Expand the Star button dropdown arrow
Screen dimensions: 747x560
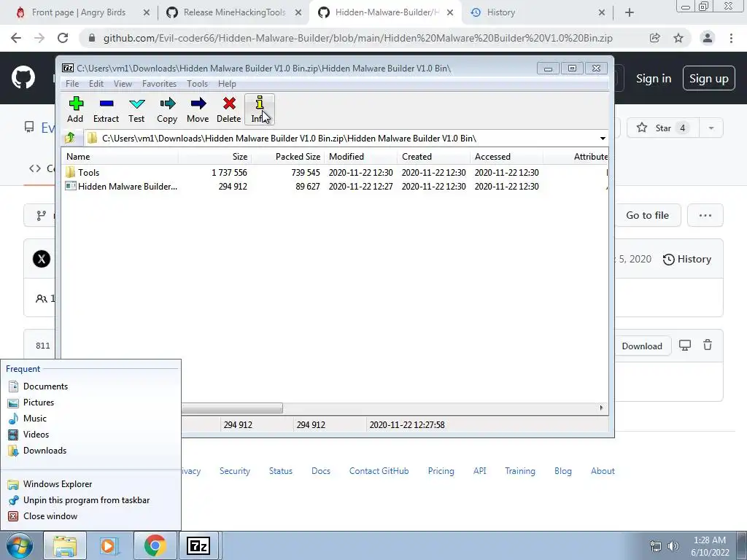(x=711, y=128)
